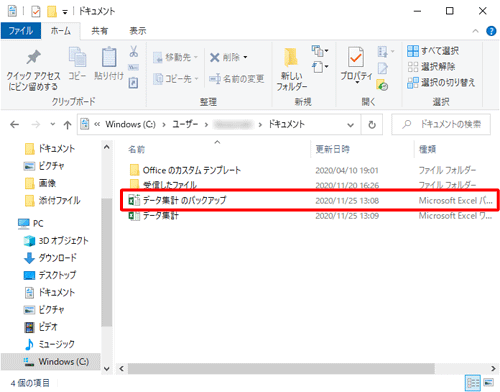The image size is (500, 392).
Task: Open the Recent locations dropdown arrow
Action: (53, 124)
